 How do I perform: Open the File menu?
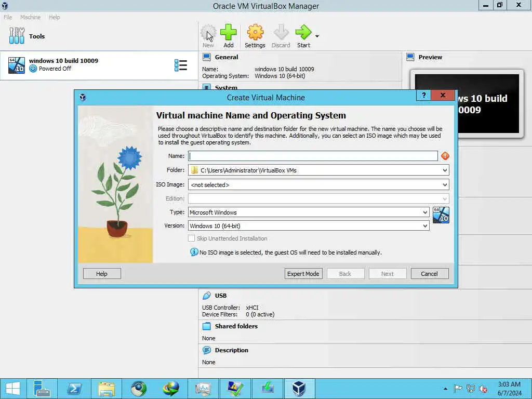(8, 17)
